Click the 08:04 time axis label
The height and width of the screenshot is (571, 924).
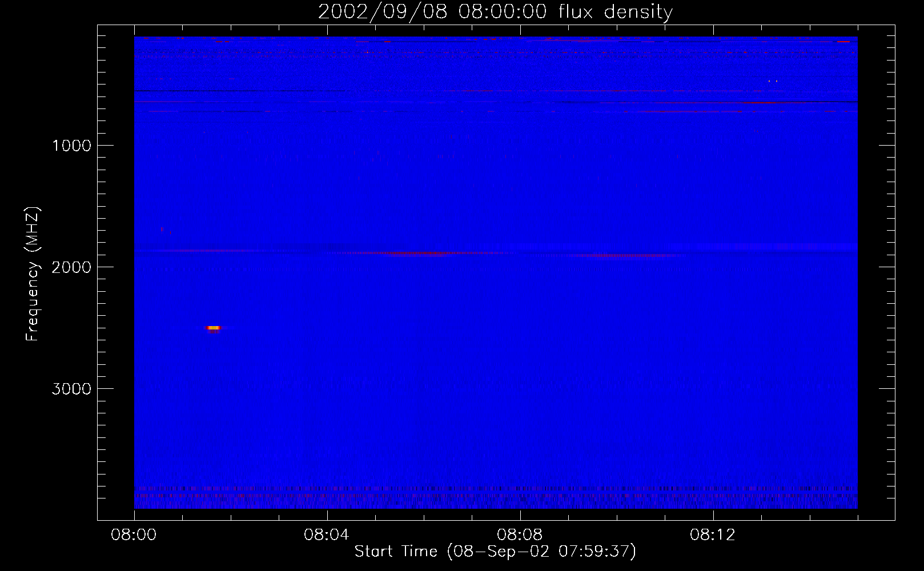tap(327, 535)
